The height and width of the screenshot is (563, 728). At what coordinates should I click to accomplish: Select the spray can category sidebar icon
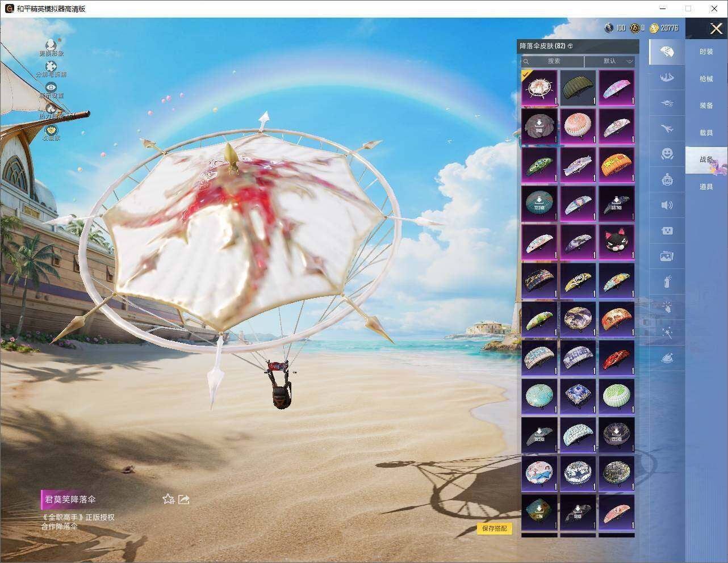(667, 281)
